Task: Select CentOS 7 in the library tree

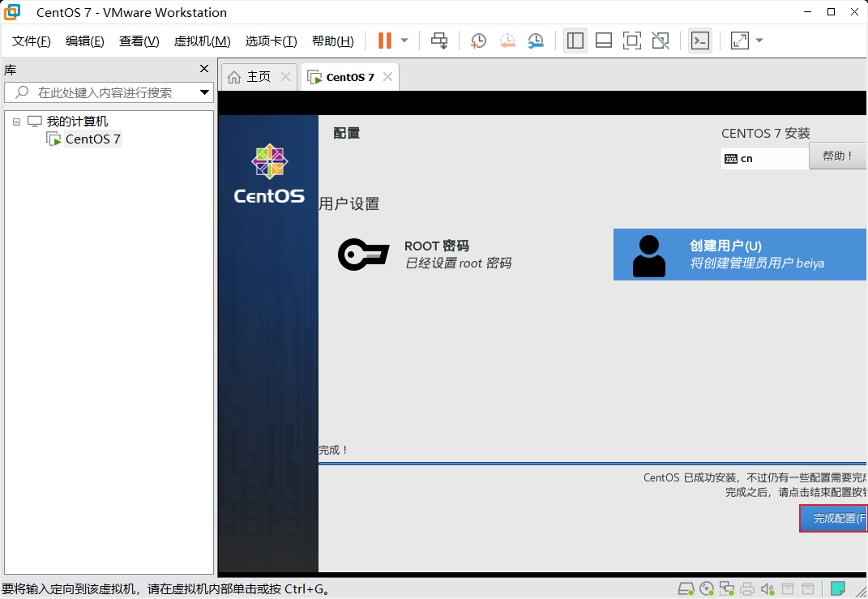Action: 92,139
